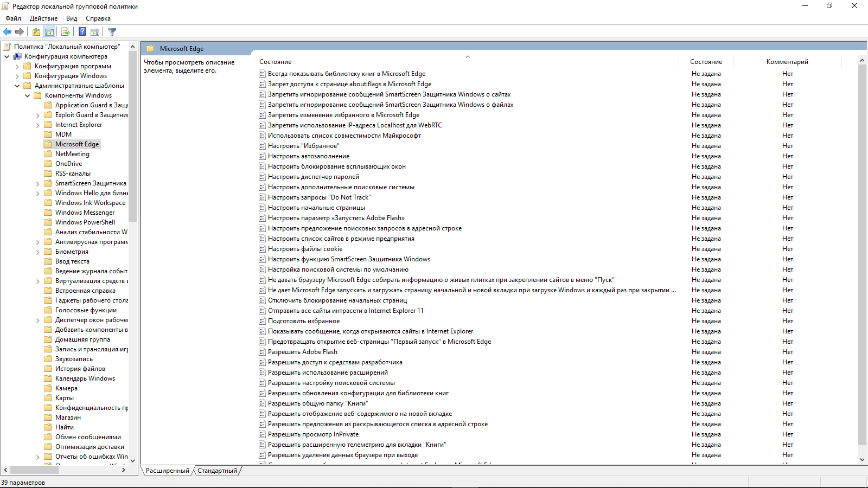
Task: Click the Back arrow in toolbar
Action: point(8,32)
